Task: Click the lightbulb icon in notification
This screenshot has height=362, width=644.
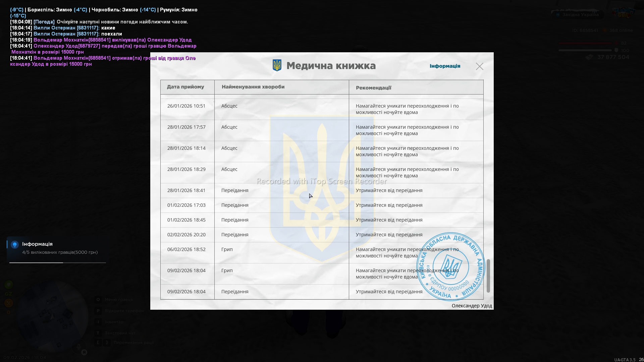Action: pos(14,245)
